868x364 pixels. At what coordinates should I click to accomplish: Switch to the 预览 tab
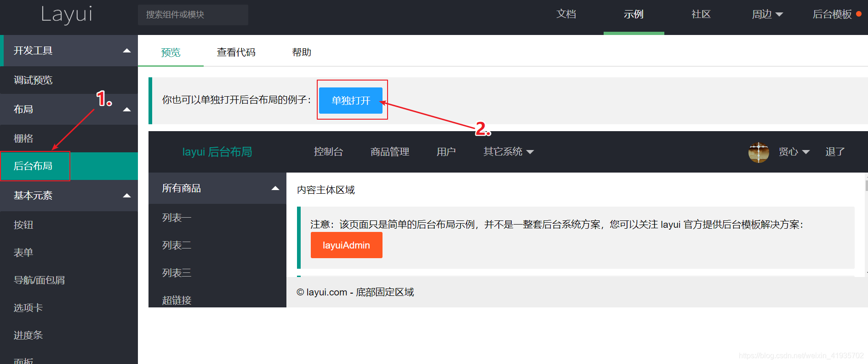pyautogui.click(x=171, y=52)
